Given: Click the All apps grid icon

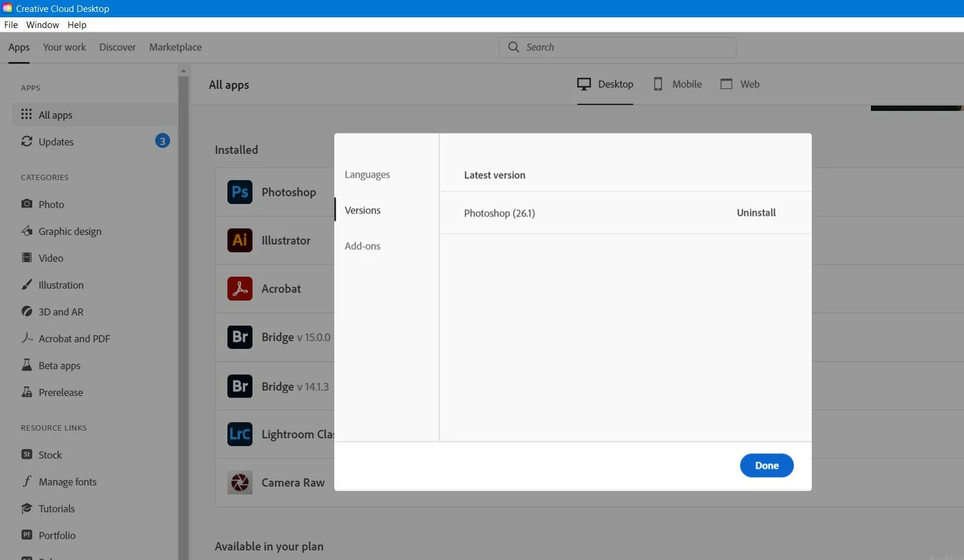Looking at the screenshot, I should (x=27, y=114).
